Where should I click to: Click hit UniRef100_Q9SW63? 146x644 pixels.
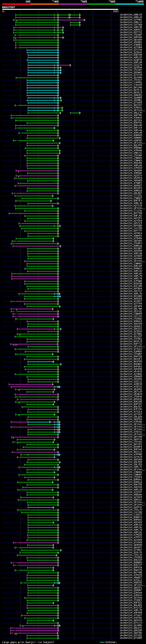131,72
